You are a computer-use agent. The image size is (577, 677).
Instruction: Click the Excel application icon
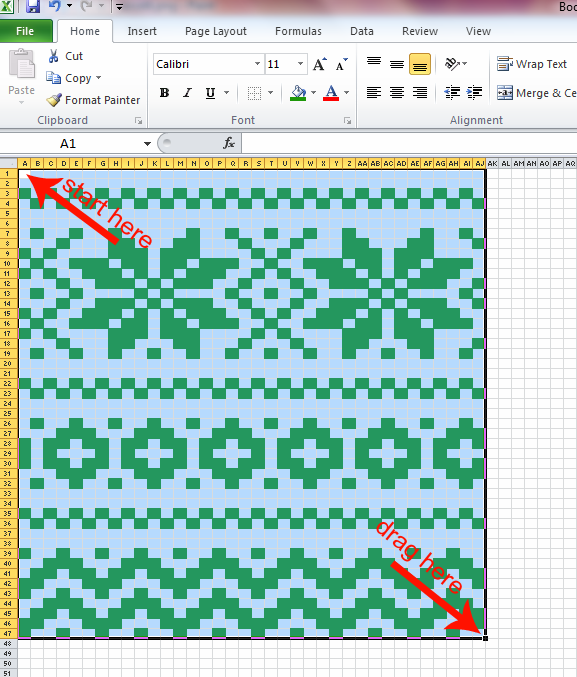(x=7, y=6)
